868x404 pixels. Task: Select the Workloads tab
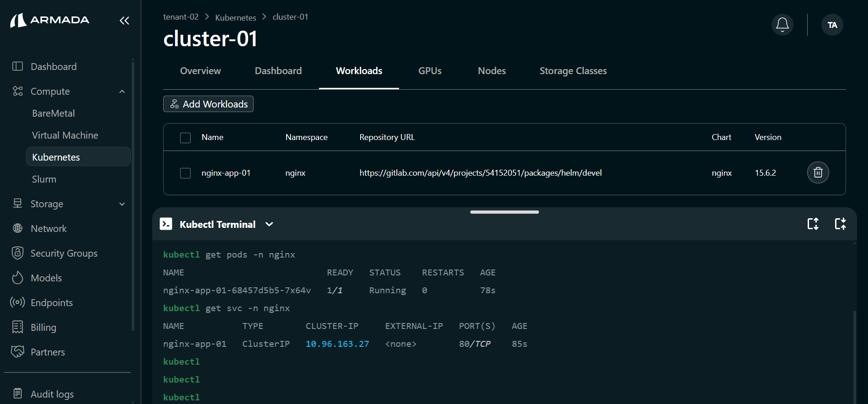359,71
